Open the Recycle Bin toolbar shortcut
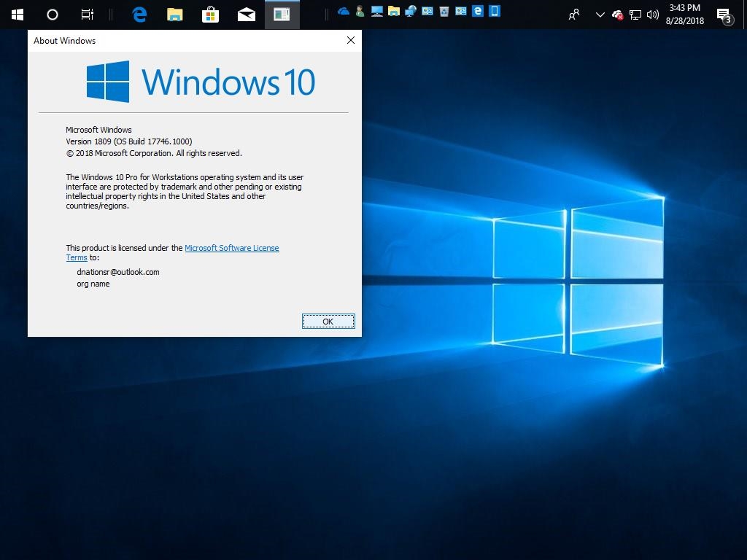The width and height of the screenshot is (747, 560). [444, 11]
